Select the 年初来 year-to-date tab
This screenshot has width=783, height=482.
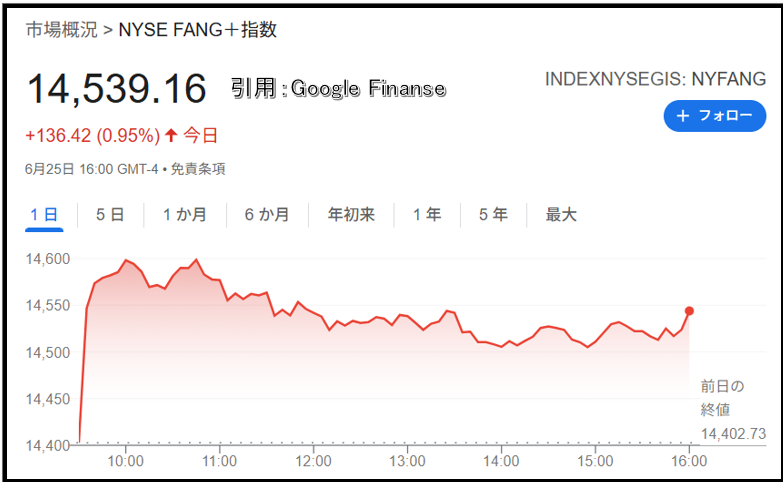pyautogui.click(x=351, y=215)
